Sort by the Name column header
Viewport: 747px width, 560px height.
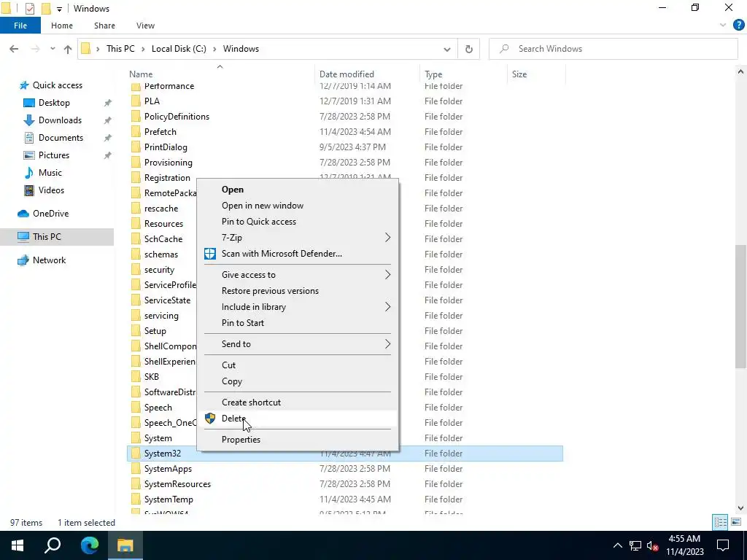(141, 74)
